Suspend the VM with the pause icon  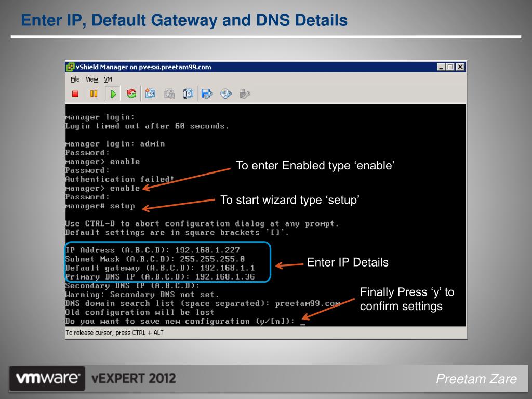tap(94, 94)
